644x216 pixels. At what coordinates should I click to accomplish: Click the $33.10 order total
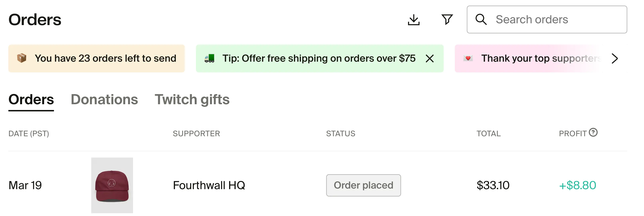click(493, 185)
